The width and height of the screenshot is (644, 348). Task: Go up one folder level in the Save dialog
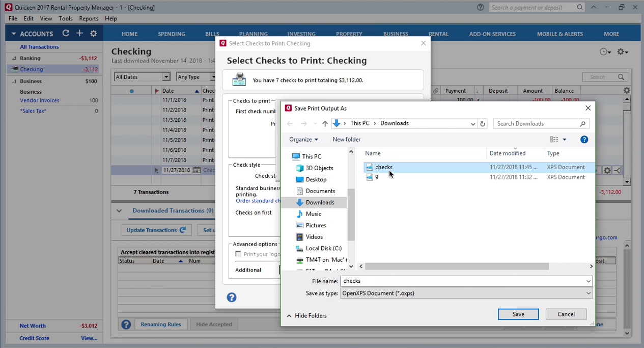[325, 124]
